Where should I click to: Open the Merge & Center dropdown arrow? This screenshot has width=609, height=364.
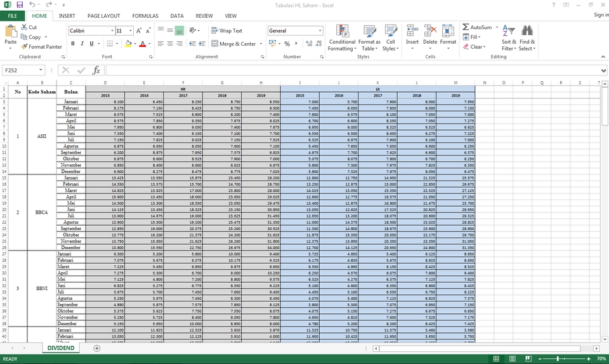pyautogui.click(x=261, y=44)
